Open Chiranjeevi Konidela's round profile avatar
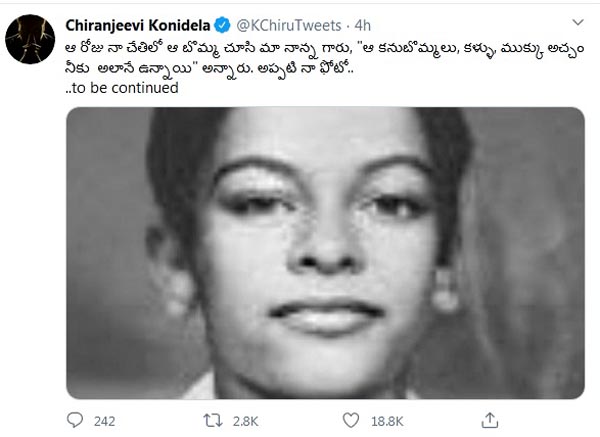600x437 pixels. 30,39
